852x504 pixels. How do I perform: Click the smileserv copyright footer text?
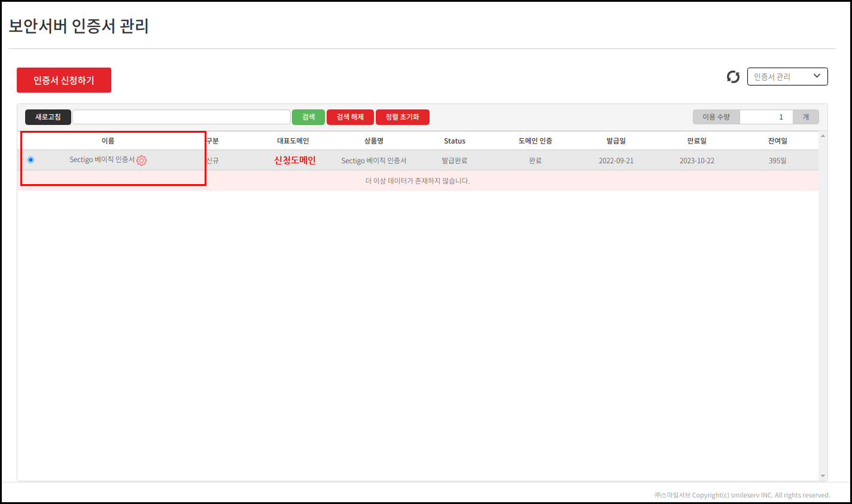point(742,495)
